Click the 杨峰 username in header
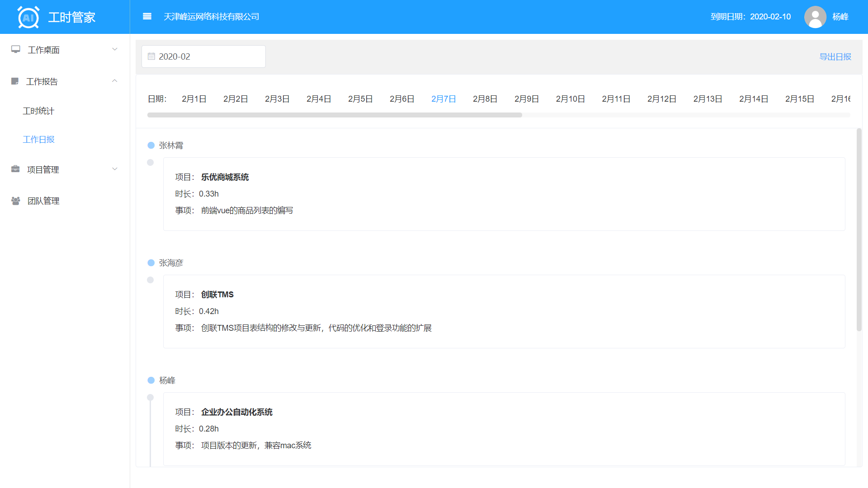 coord(840,17)
